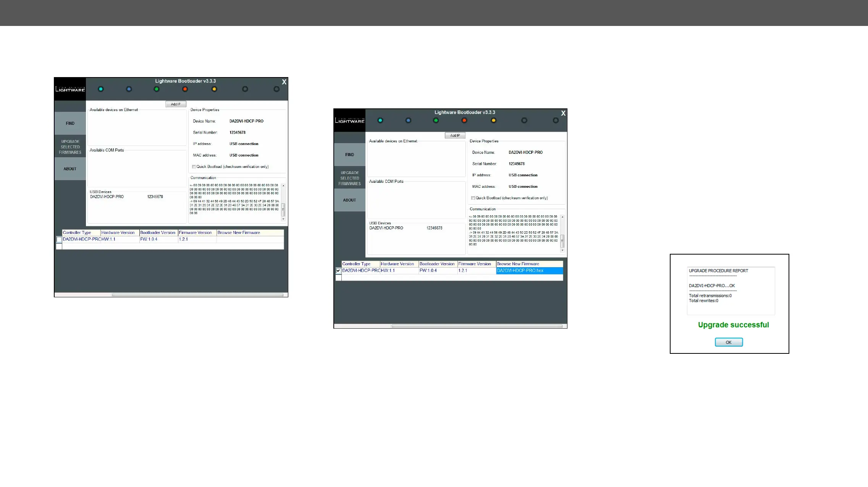
Task: Click empty Browse New Firmware cell, left window
Action: [x=250, y=240]
